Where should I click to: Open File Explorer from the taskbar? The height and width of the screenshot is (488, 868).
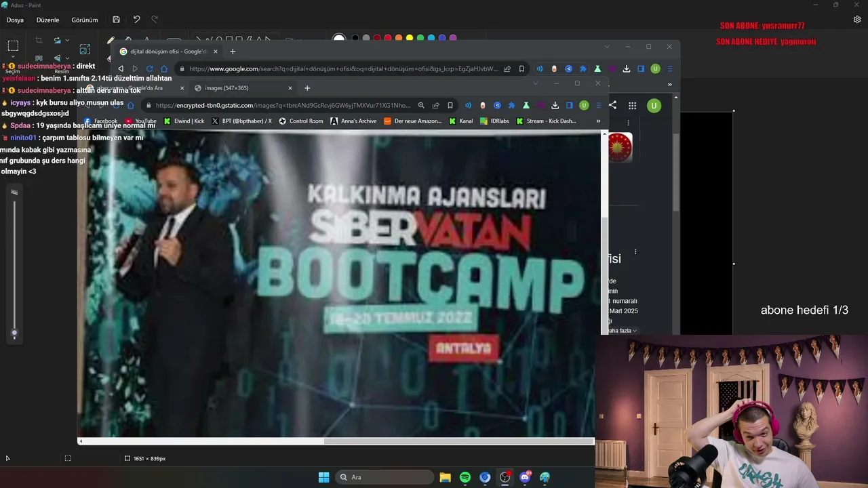pyautogui.click(x=445, y=477)
